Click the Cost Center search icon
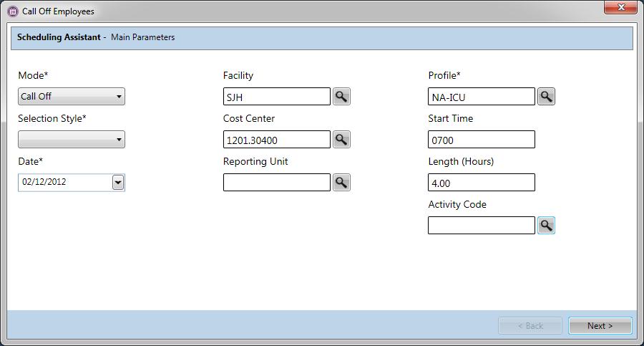644x346 pixels. [341, 140]
